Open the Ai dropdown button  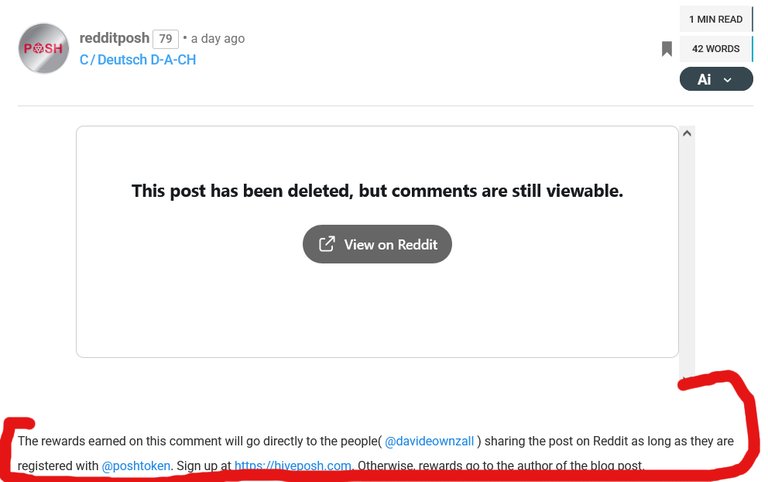pos(716,79)
